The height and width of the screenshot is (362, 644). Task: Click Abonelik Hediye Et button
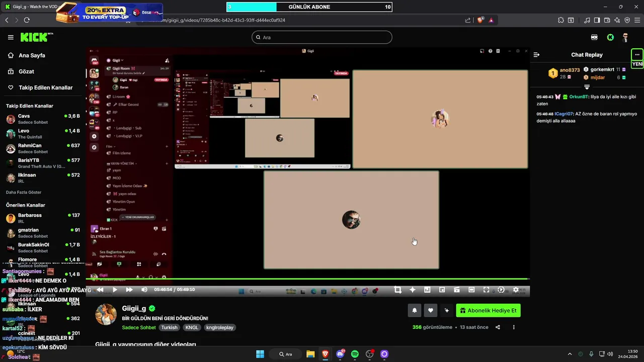click(x=488, y=311)
